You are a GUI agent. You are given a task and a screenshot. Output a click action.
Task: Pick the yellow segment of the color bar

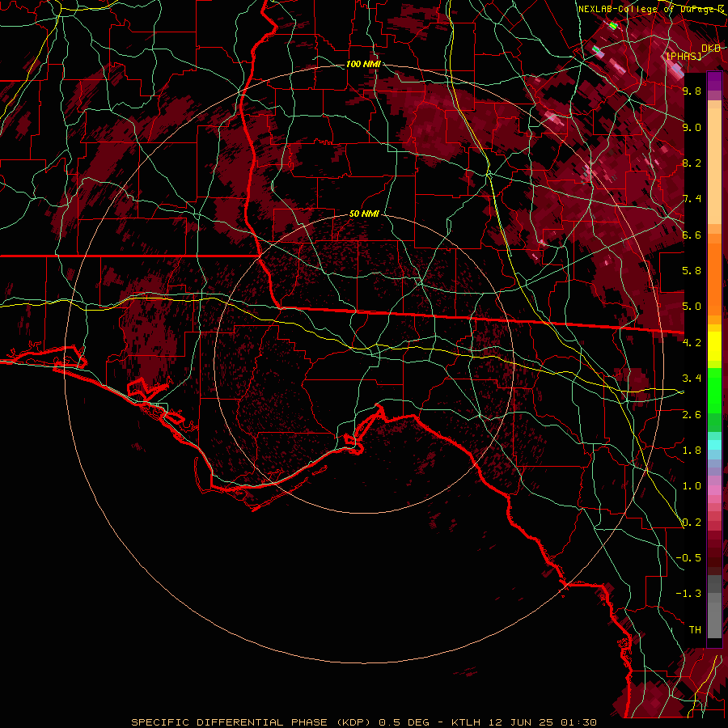point(714,346)
